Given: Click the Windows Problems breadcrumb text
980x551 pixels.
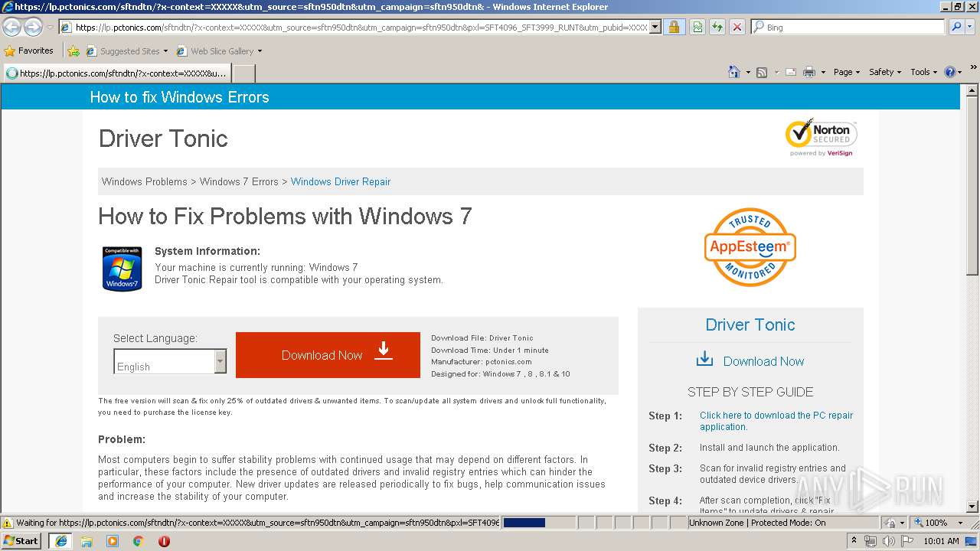Looking at the screenshot, I should 145,181.
